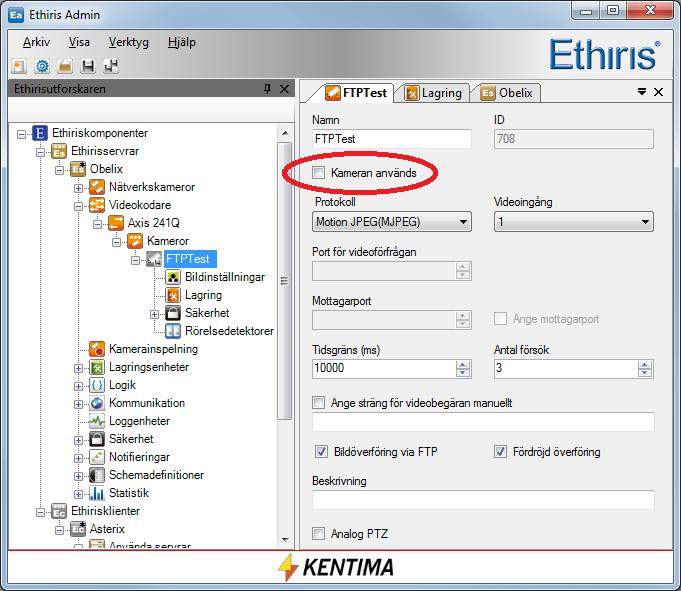
Task: Click the single floppy disk save icon
Action: click(88, 66)
